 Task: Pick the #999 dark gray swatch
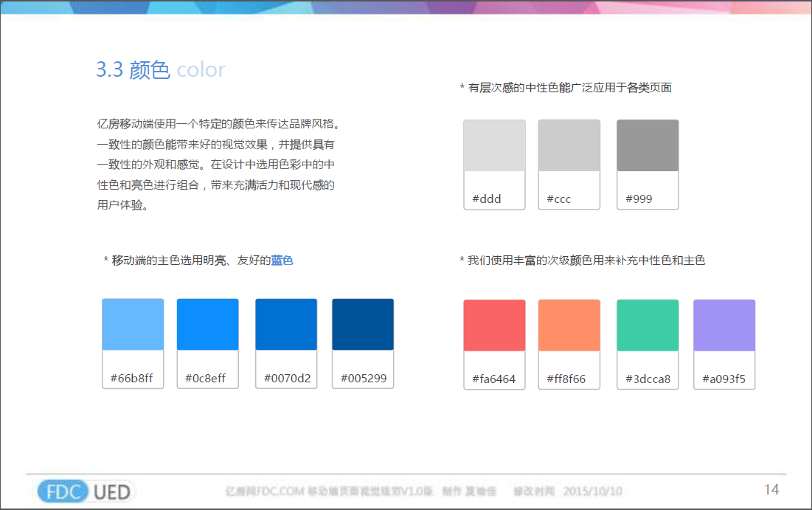[x=648, y=146]
